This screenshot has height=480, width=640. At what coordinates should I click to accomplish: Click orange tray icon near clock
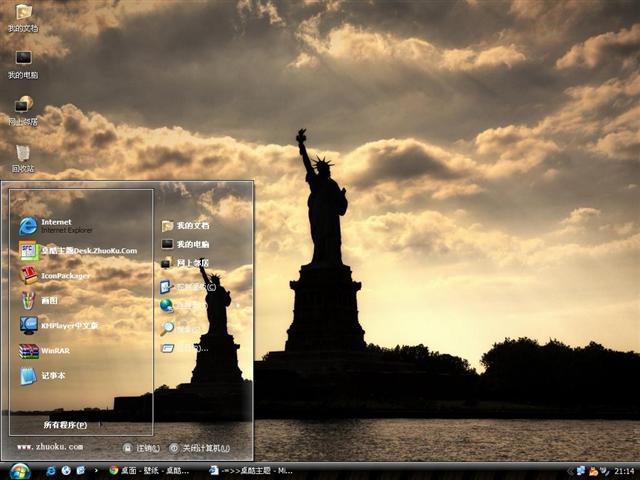coord(593,471)
